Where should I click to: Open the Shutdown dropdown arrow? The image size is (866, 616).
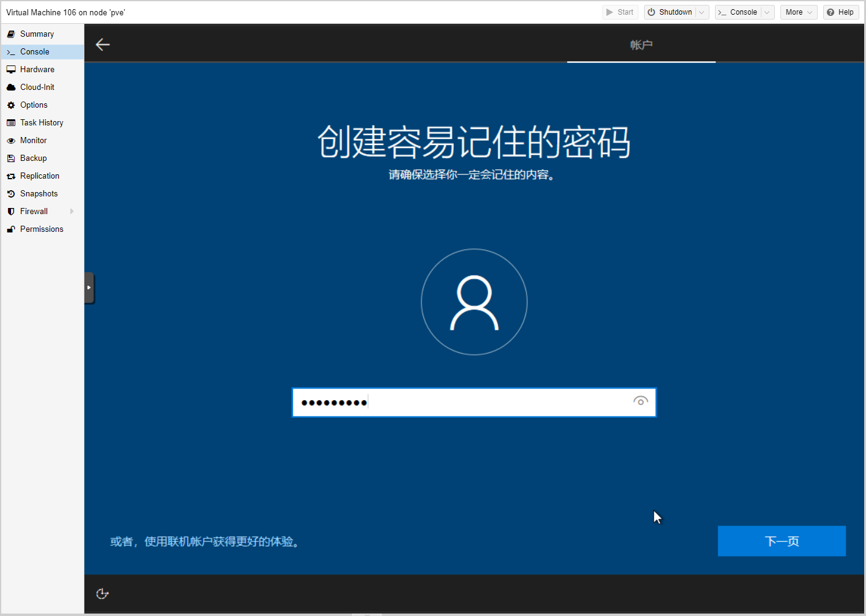click(x=701, y=12)
